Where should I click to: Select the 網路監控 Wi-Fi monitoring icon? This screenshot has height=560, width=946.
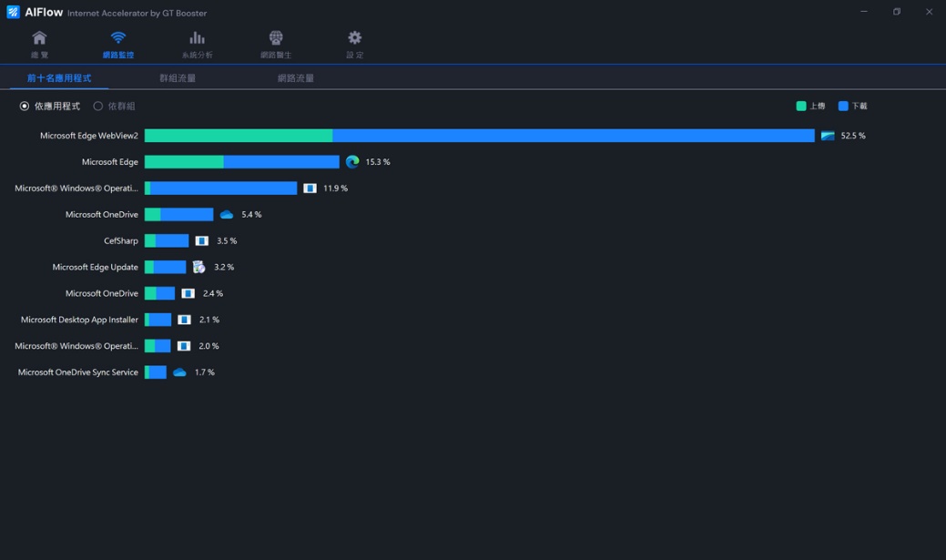pos(118,38)
